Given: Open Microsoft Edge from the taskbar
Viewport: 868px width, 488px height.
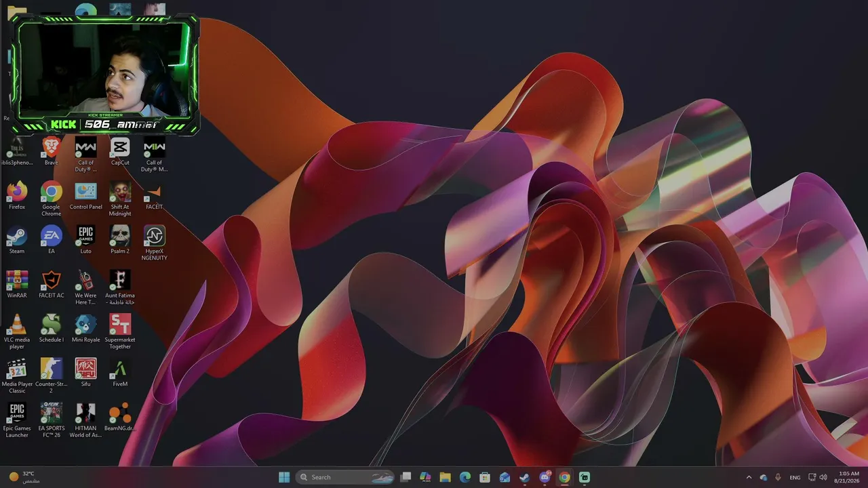Looking at the screenshot, I should tap(465, 477).
